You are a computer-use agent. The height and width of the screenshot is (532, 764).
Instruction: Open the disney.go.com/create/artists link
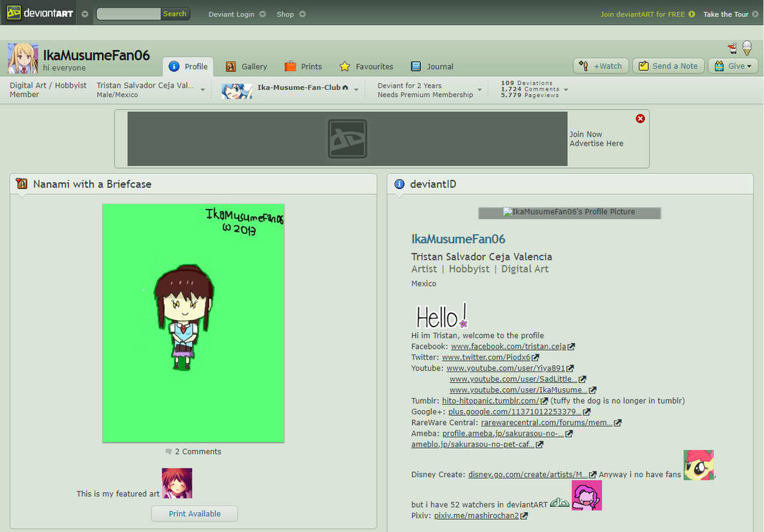(528, 474)
